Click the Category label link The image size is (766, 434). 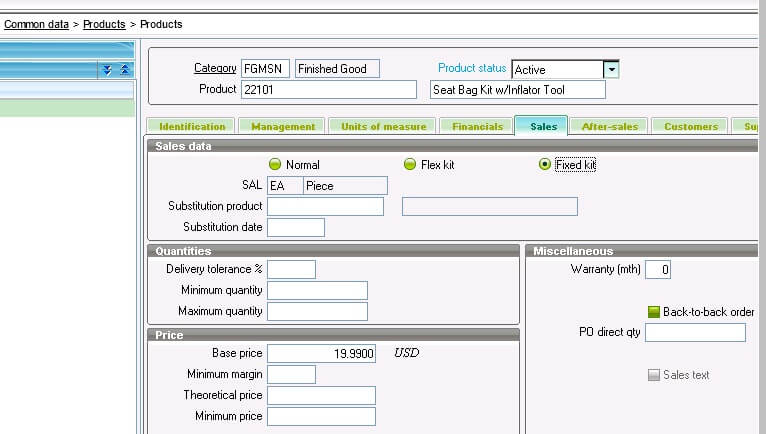[x=215, y=68]
